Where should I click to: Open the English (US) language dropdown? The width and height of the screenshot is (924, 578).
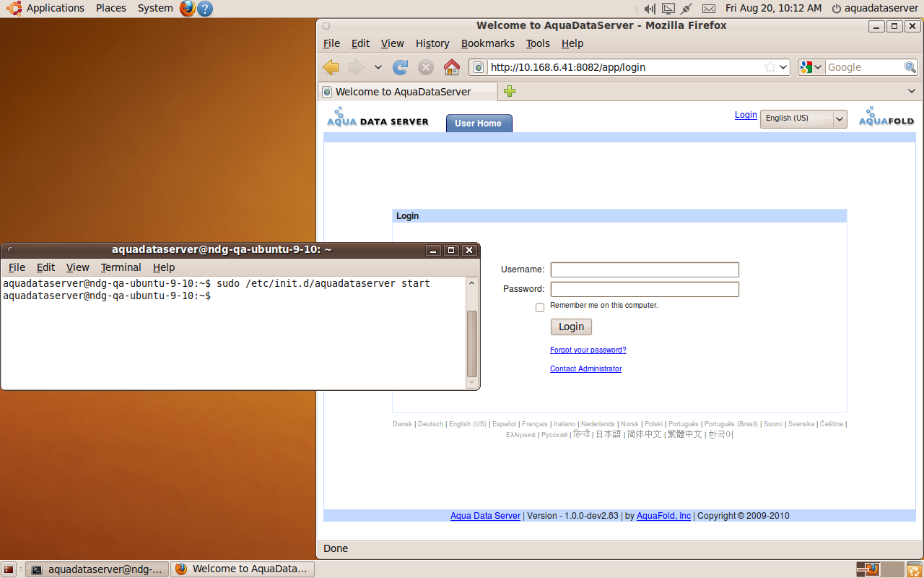(803, 118)
